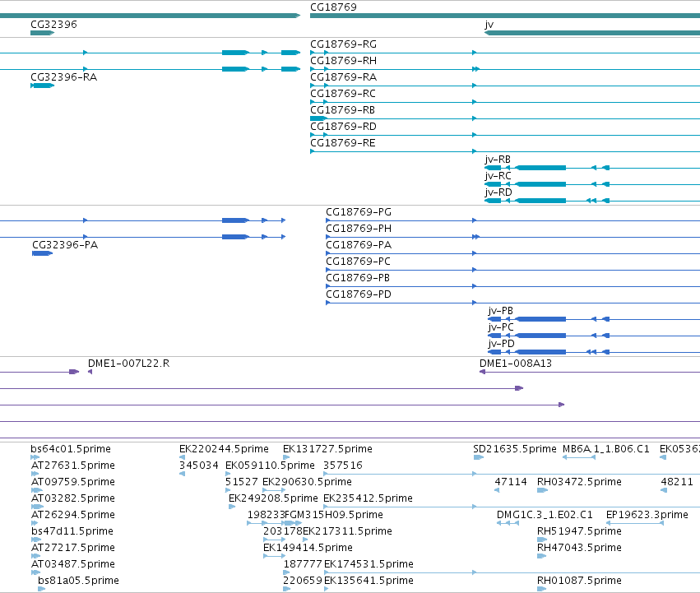Click the AT27631.5prime EST label

(x=73, y=466)
